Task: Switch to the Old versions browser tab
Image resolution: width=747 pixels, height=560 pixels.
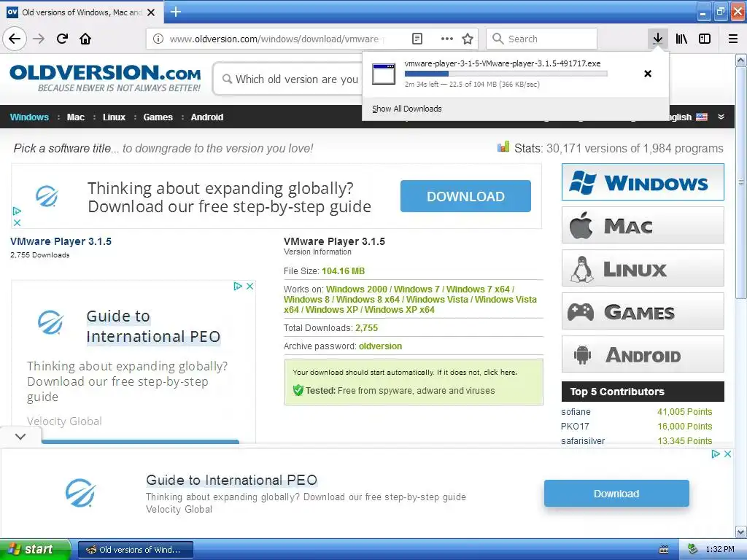Action: [82, 12]
